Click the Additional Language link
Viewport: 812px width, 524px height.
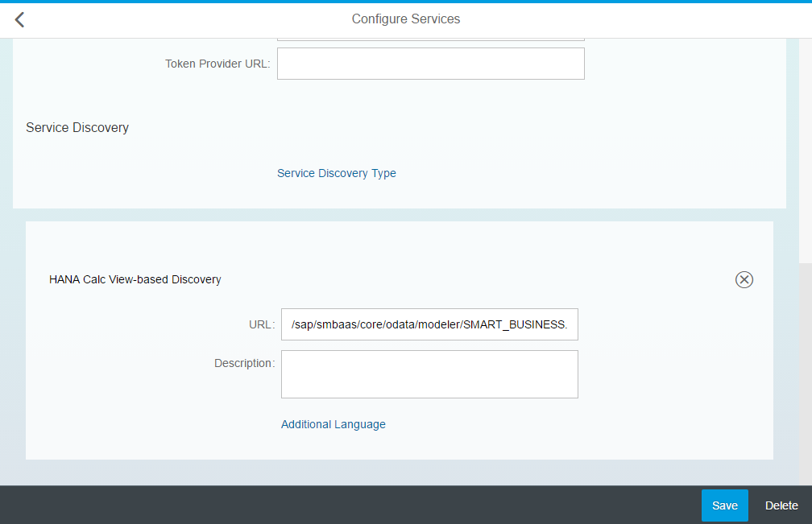click(333, 424)
